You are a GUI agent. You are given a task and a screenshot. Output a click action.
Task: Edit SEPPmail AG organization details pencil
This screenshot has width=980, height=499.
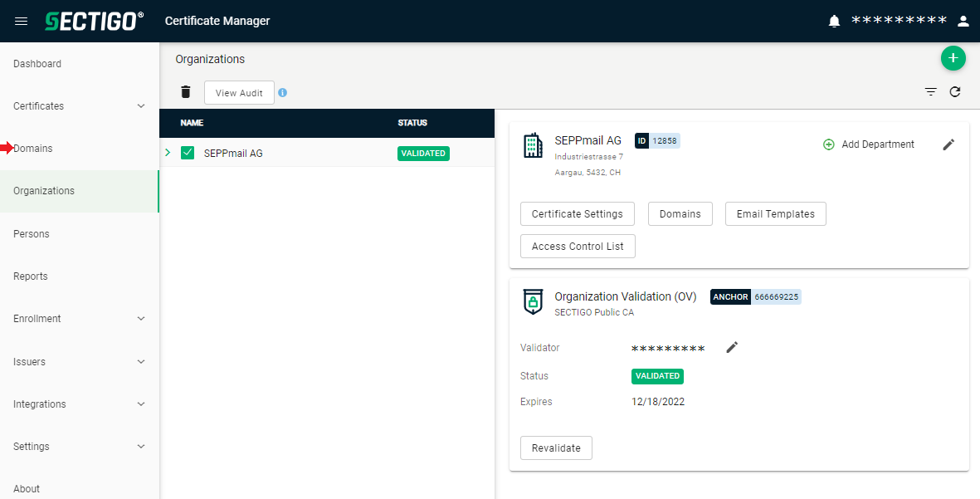pos(948,144)
